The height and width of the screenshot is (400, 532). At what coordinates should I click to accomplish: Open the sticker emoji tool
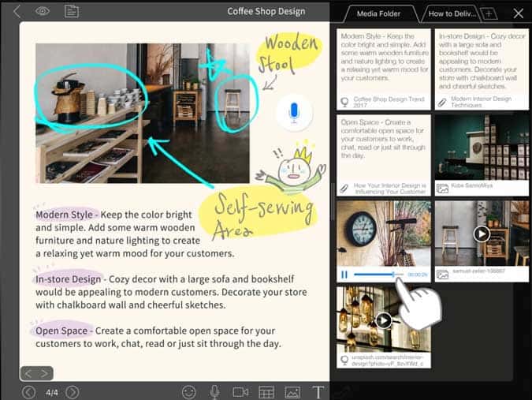click(x=188, y=392)
